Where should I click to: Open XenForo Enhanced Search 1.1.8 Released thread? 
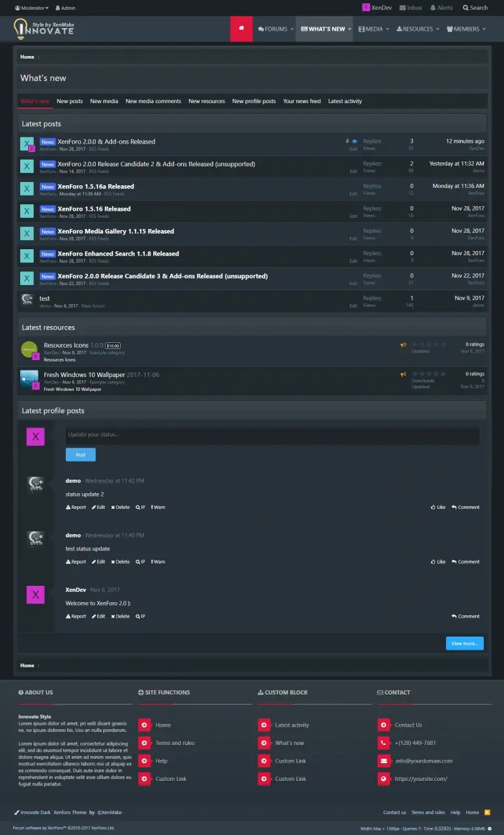(118, 254)
